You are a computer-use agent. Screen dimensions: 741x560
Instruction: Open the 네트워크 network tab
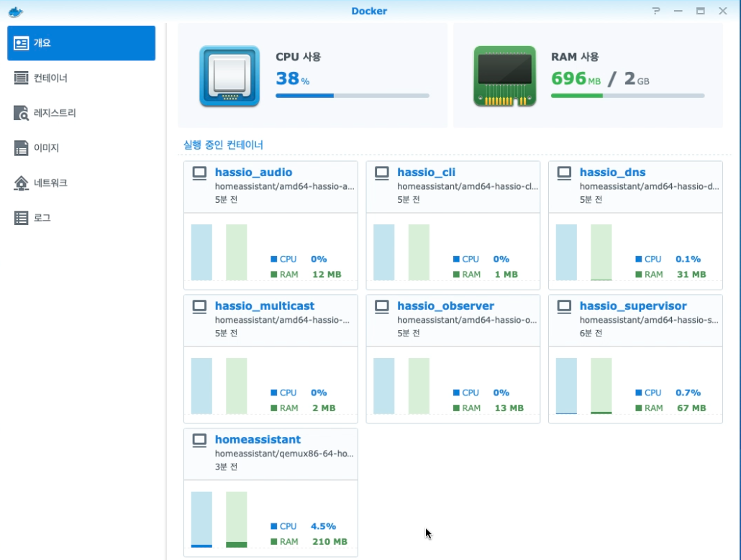point(81,183)
